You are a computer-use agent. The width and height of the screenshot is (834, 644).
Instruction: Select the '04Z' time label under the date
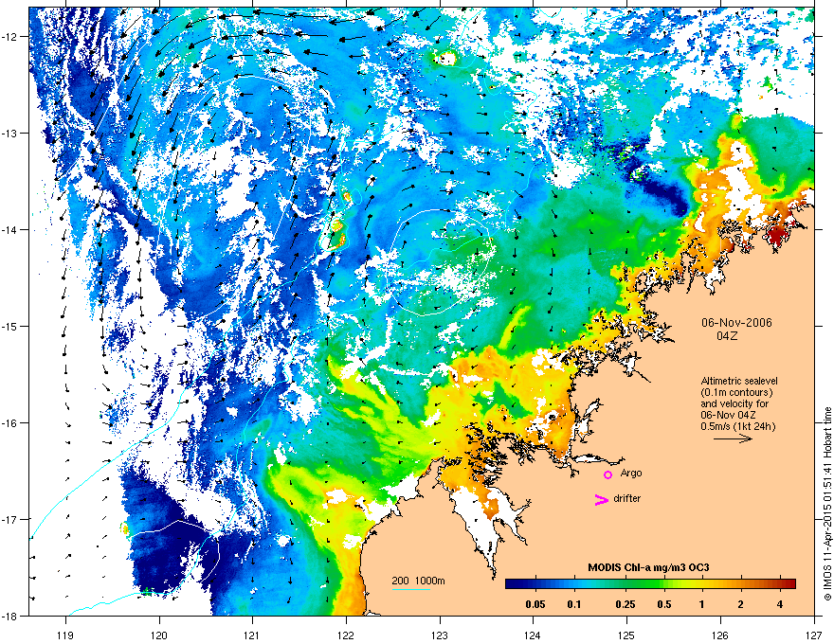tap(727, 336)
